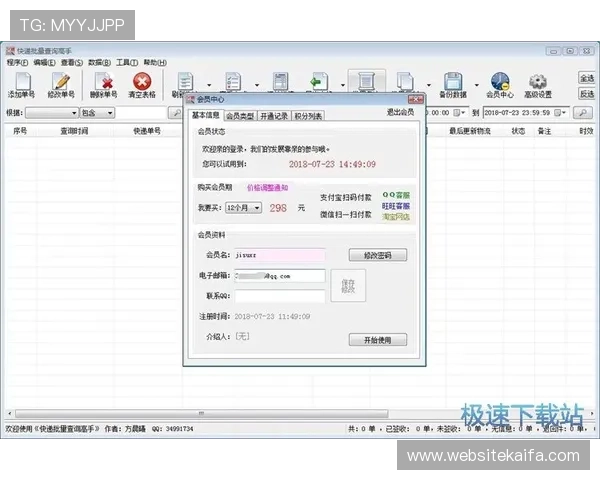This screenshot has width=600, height=480.
Task: Click the refresh list toolbar icon
Action: [186, 81]
